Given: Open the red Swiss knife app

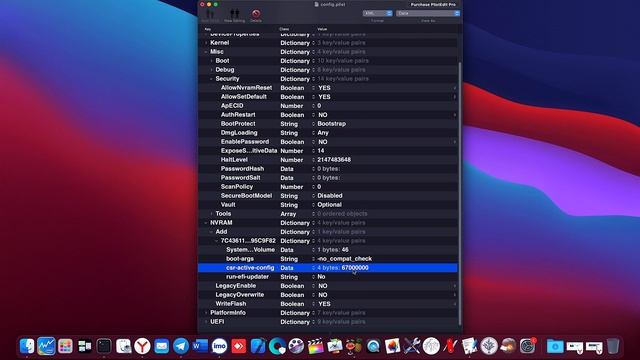Looking at the screenshot, I should 450,346.
